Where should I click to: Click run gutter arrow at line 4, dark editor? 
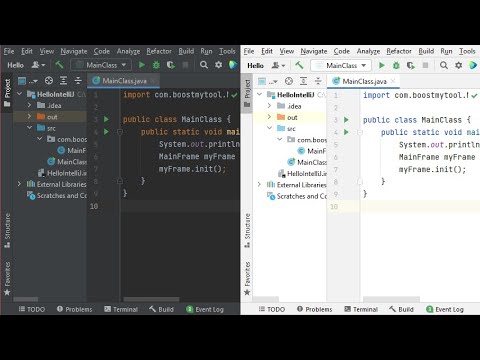tap(106, 132)
